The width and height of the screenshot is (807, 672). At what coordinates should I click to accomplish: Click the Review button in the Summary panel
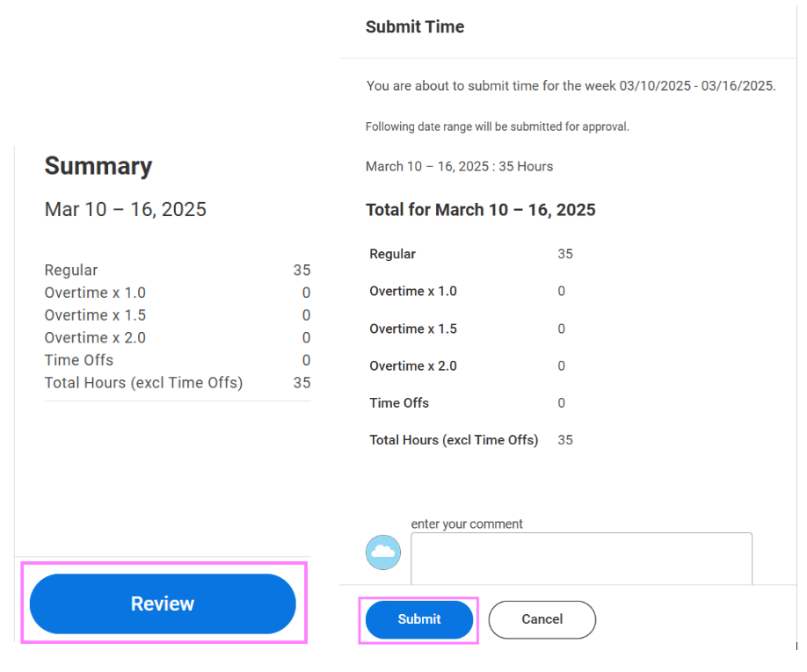click(163, 603)
